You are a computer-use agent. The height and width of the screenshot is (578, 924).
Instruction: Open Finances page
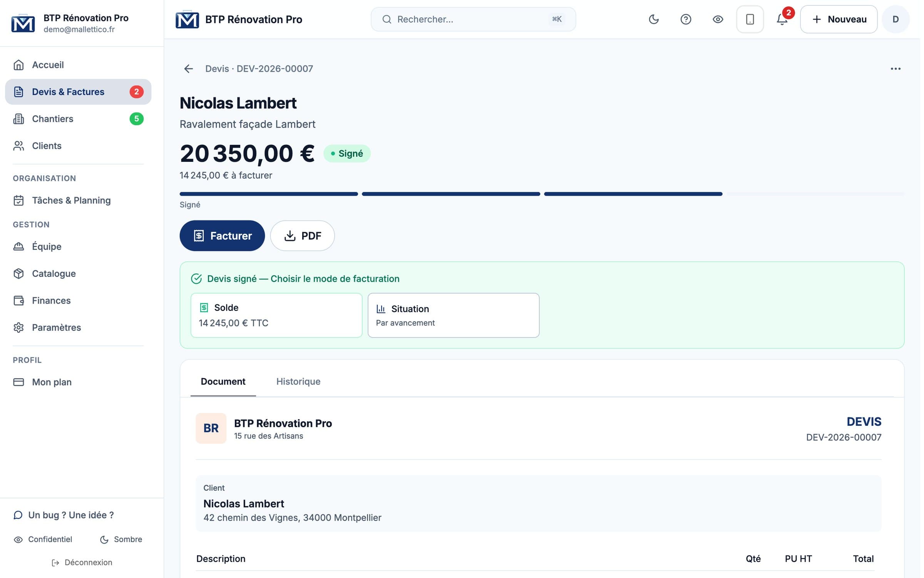(x=78, y=301)
